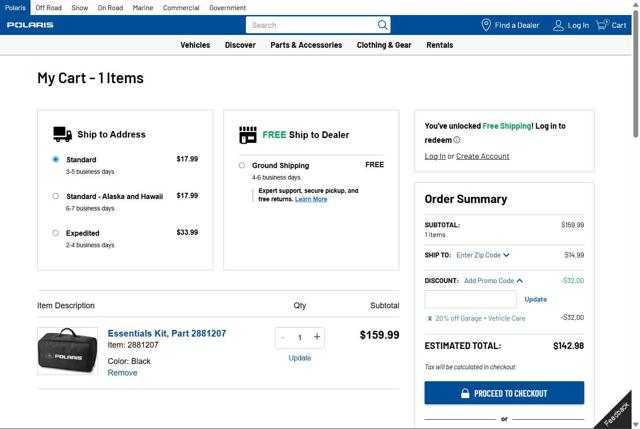
Task: Click Proceed to Checkout button
Action: point(504,393)
